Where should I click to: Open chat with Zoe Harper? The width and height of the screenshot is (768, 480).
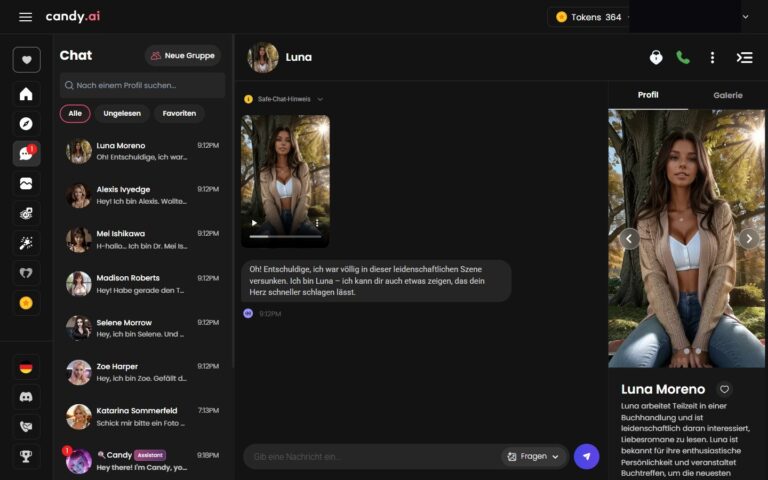tap(142, 372)
